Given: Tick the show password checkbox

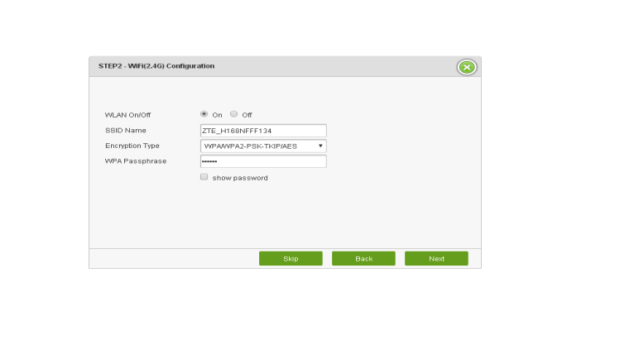Looking at the screenshot, I should [x=204, y=177].
